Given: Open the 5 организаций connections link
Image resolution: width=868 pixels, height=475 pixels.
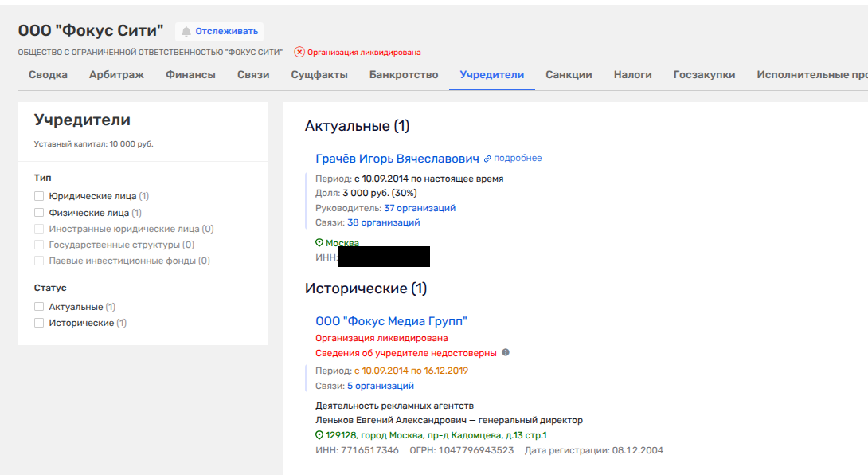Looking at the screenshot, I should click(380, 386).
